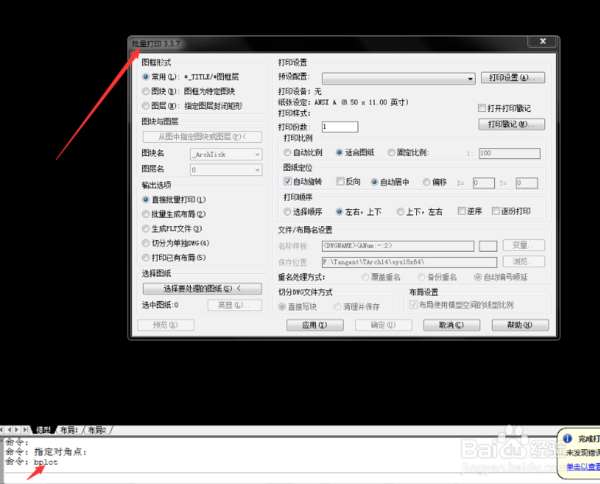Open the link in notification balloon
Viewport: 600px width, 484px height.
[583, 467]
